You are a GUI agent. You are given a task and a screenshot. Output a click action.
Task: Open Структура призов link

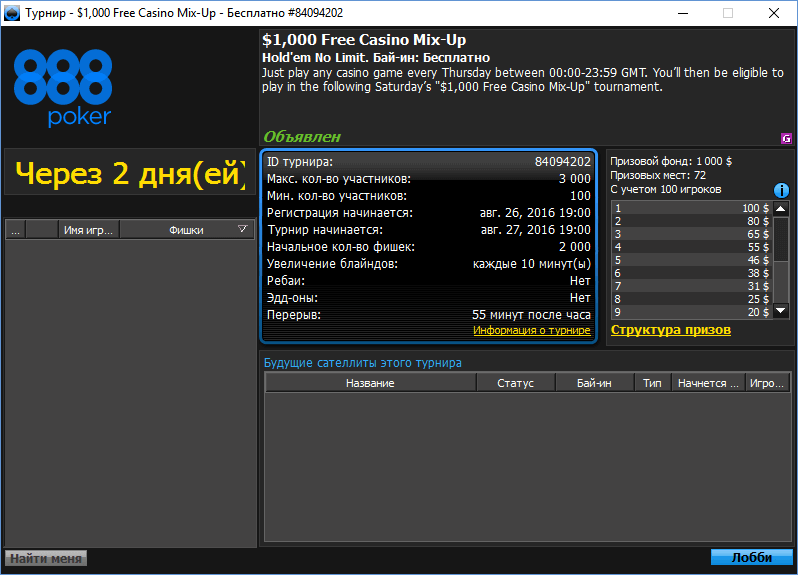[671, 330]
